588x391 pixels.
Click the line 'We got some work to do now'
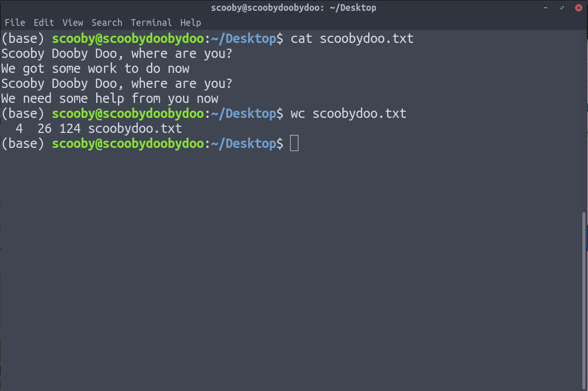[x=95, y=68]
